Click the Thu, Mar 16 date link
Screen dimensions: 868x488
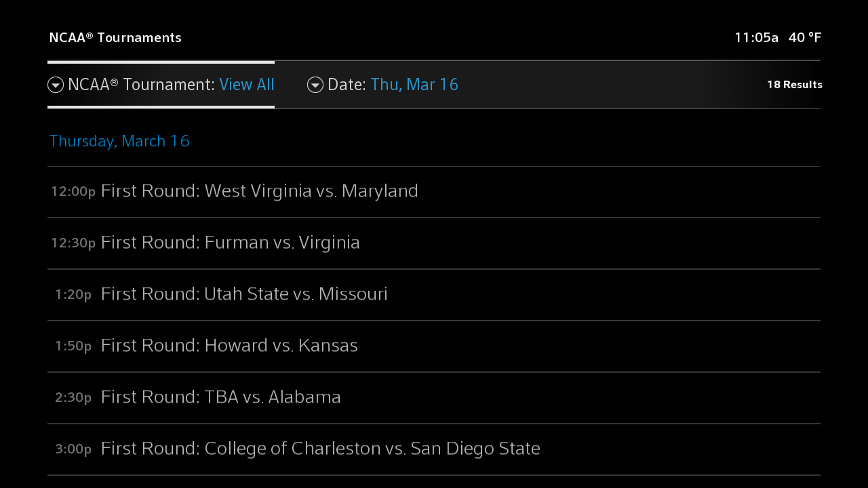(414, 84)
